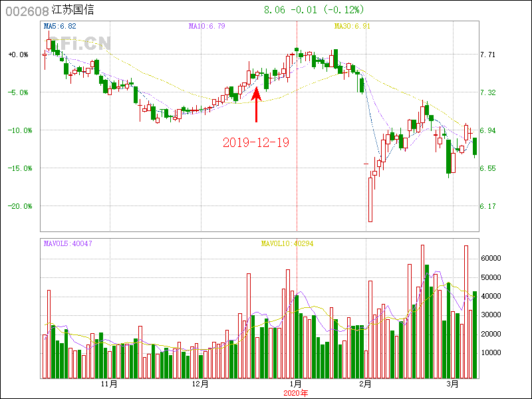Click the 3月 label on time axis
The image size is (532, 399).
(x=453, y=384)
